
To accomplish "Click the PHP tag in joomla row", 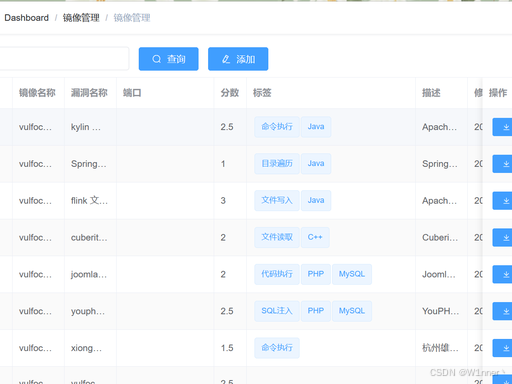I will tap(316, 274).
